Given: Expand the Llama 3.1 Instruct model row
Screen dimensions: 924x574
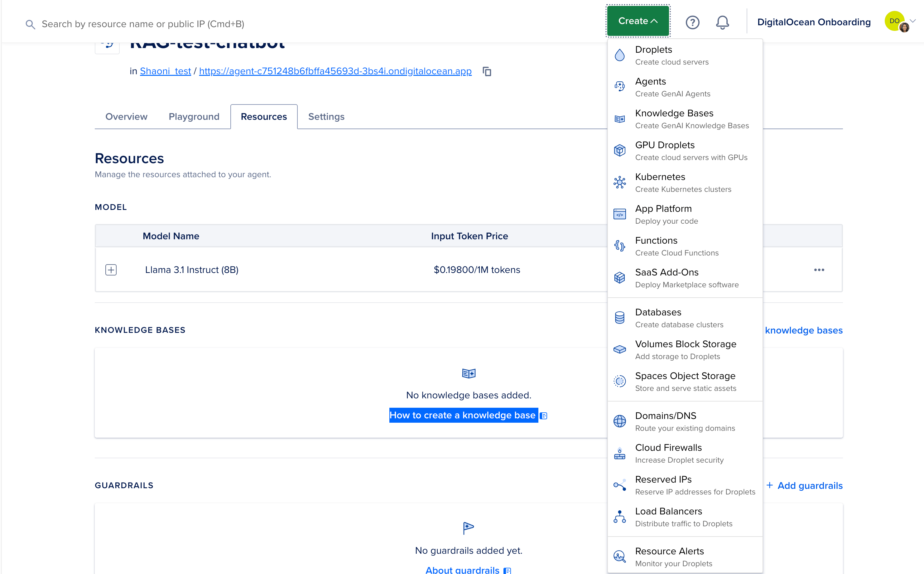Looking at the screenshot, I should click(111, 270).
